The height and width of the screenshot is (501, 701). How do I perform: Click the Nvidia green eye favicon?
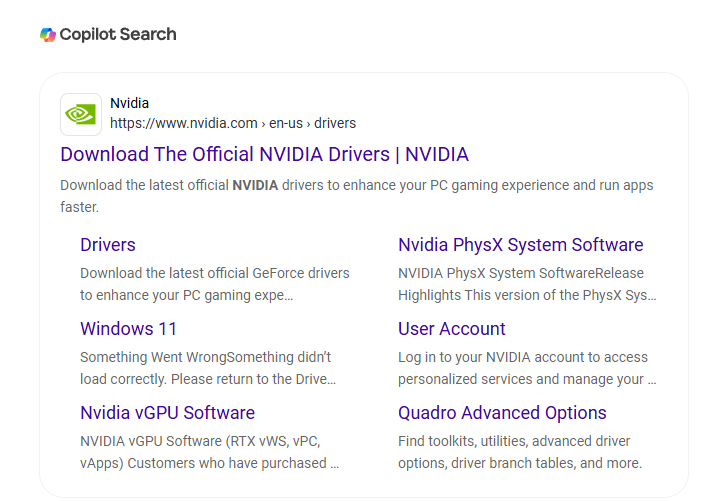[81, 114]
